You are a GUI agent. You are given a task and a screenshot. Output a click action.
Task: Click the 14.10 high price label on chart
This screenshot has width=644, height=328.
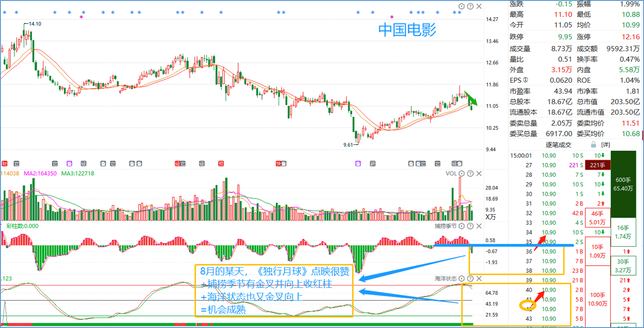pos(35,24)
